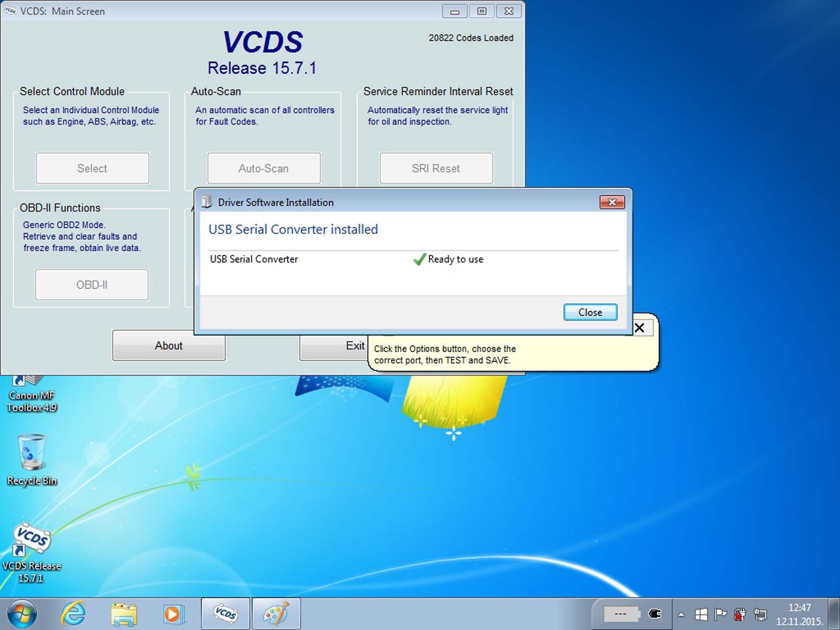Click the Windows Start orb
Screen dimensions: 840x630
22,614
